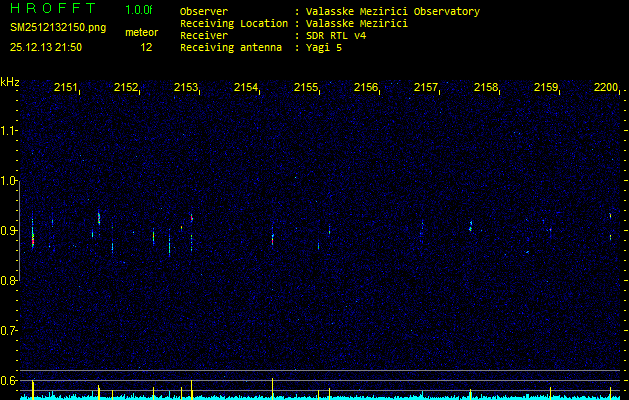629x400 pixels.
Task: Click the Yagi 5 antenna value
Action: (x=324, y=47)
